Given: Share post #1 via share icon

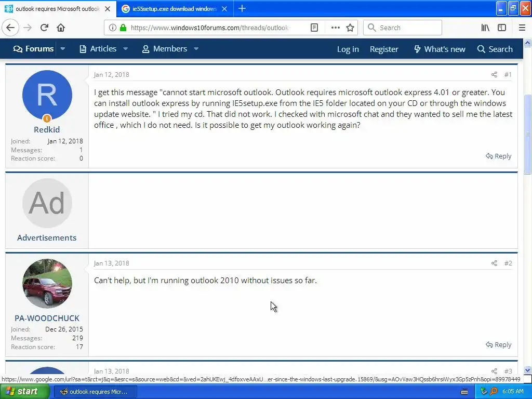Looking at the screenshot, I should pos(494,75).
